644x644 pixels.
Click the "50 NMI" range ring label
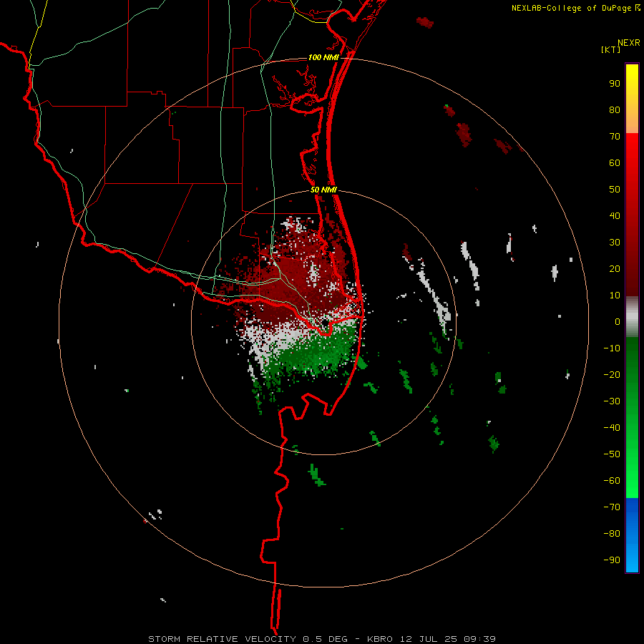tap(323, 190)
